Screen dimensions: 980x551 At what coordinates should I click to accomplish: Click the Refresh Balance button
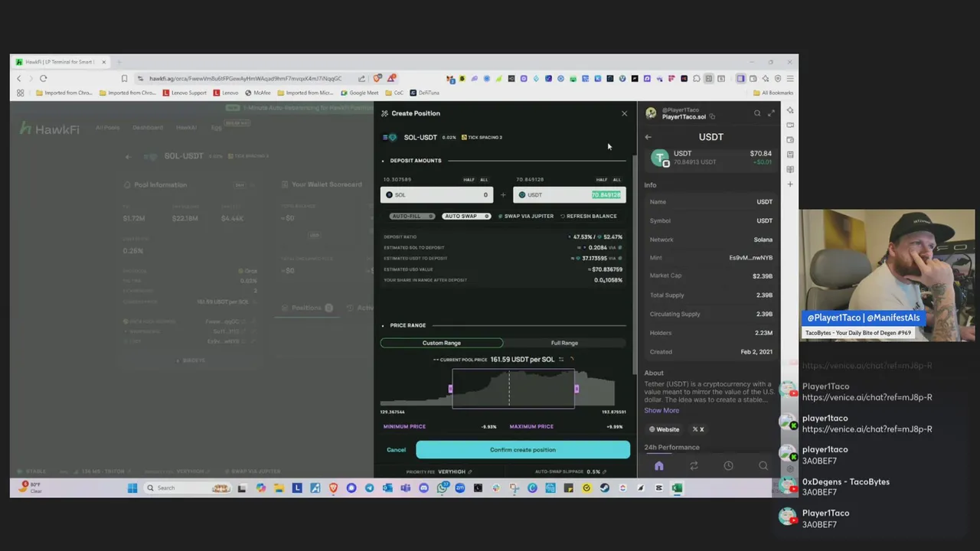point(588,216)
